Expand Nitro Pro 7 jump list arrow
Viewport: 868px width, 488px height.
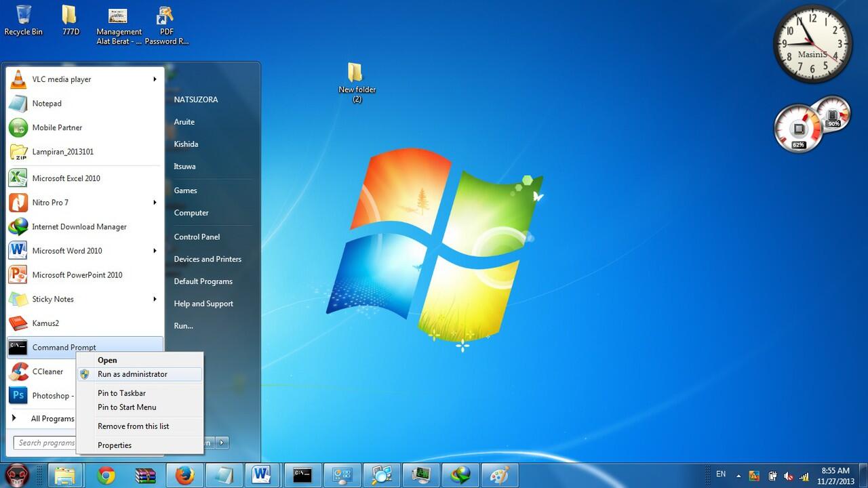[x=155, y=203]
